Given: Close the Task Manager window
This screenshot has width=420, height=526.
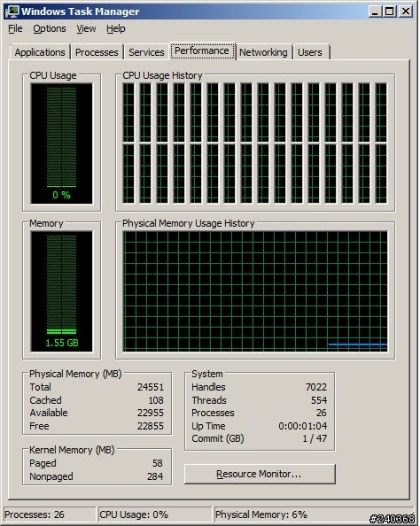Looking at the screenshot, I should (x=406, y=12).
